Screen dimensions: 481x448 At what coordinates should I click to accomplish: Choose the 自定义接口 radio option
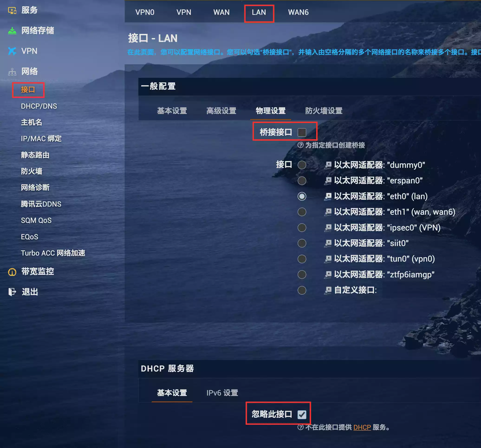coord(302,290)
